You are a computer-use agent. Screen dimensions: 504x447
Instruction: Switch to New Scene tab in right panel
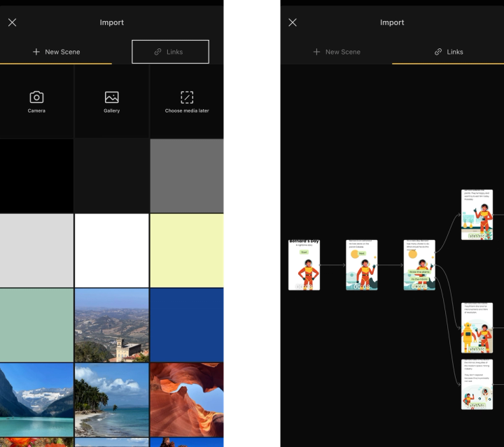tap(336, 52)
